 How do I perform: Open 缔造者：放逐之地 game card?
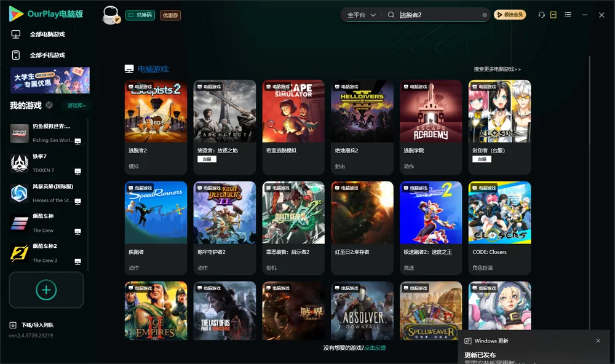(x=224, y=127)
